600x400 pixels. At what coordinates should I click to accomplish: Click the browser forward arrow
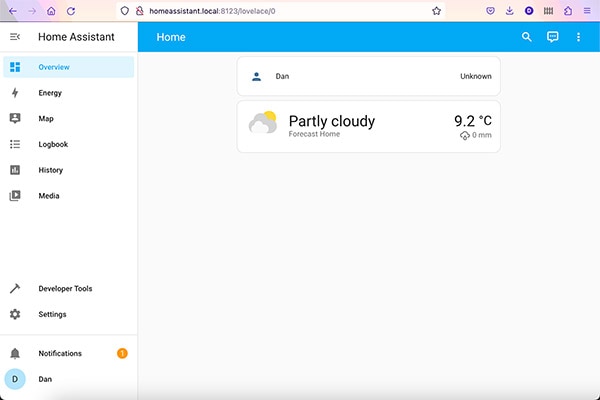click(32, 11)
